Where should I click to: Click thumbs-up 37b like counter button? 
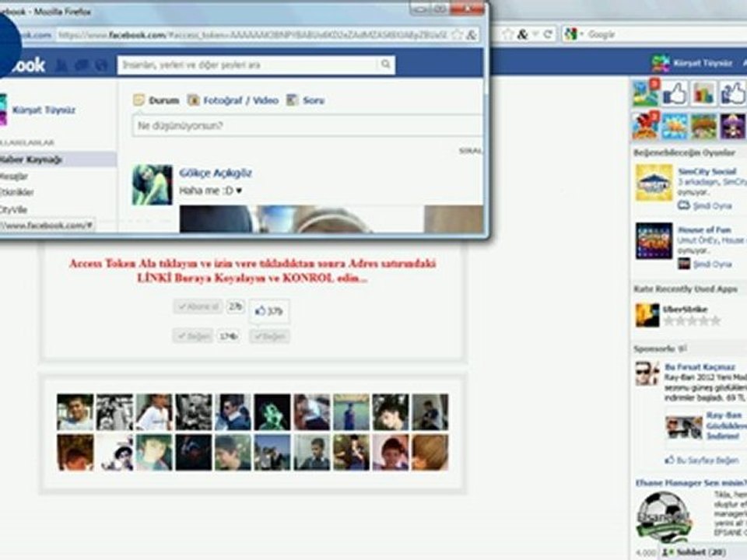[x=268, y=311]
